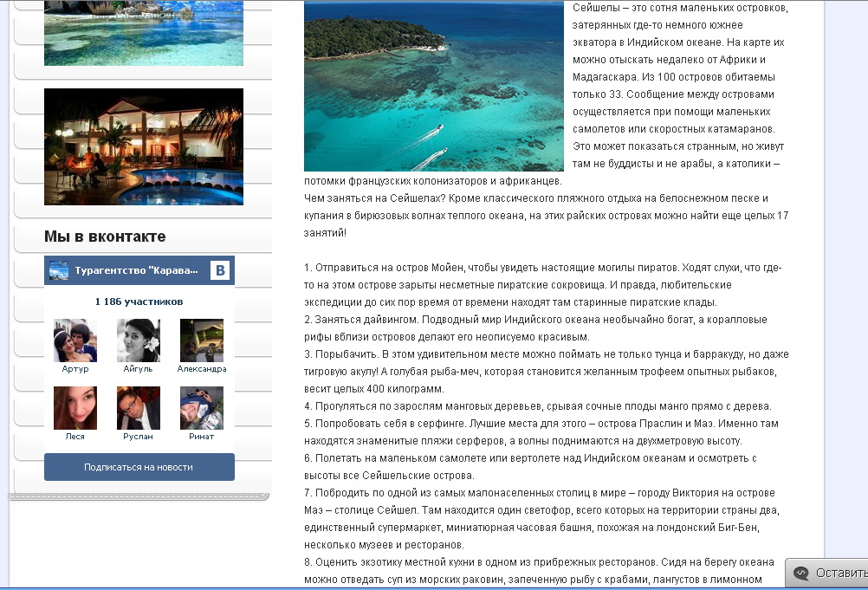The width and height of the screenshot is (868, 590).
Task: Click text "Сейшелы – это сотня маленьких островков"
Action: (x=680, y=8)
